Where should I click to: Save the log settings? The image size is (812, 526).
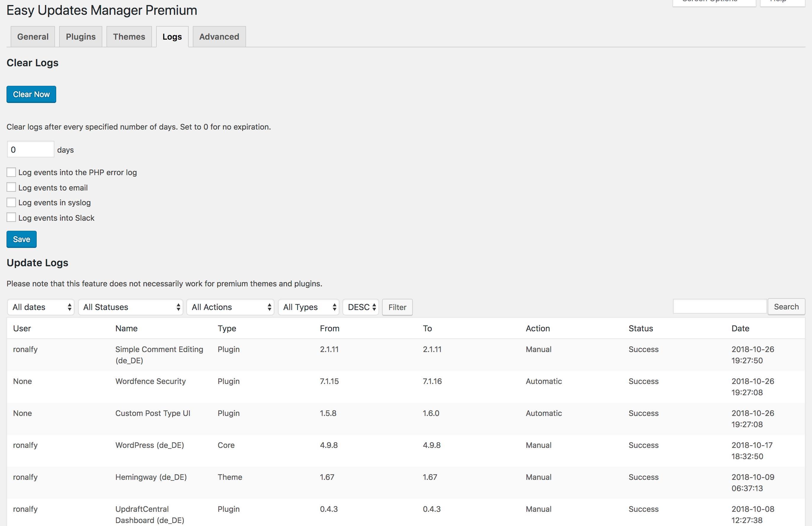pyautogui.click(x=21, y=239)
